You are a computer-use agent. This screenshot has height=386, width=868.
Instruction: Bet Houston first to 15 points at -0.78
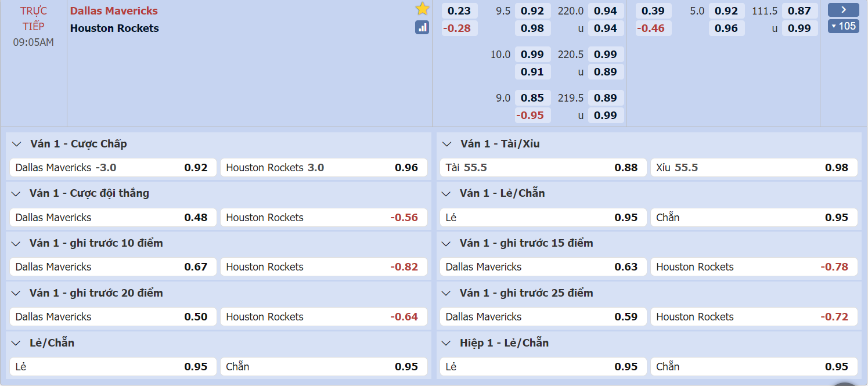coord(754,267)
